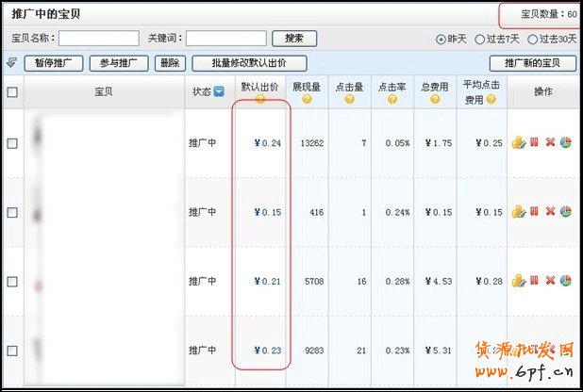Click the help icon under 点击率 header
583x392 pixels.
(393, 99)
